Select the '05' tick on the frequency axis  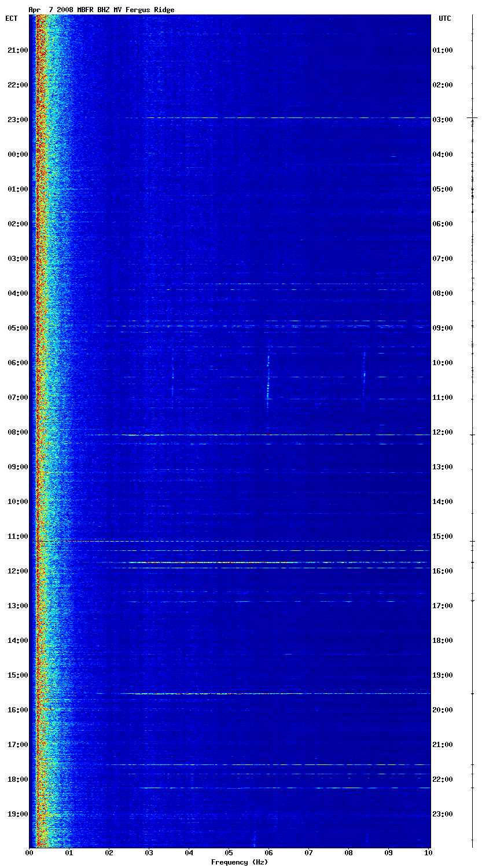coord(229,853)
